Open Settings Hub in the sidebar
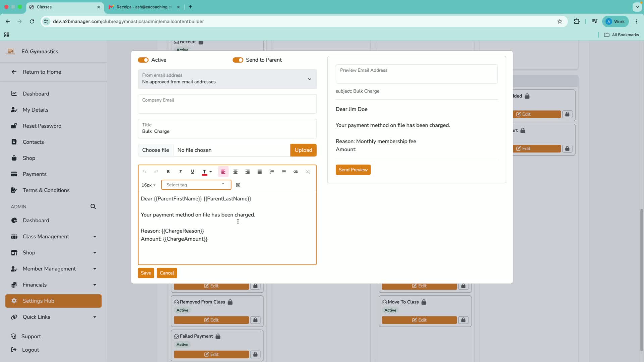The image size is (644, 362). [53, 301]
